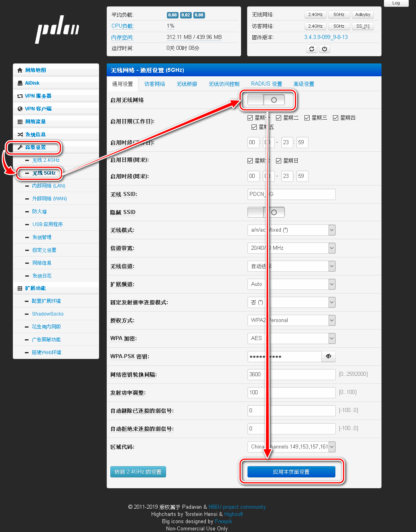Click the refresh icon button under firmware version

[312, 49]
